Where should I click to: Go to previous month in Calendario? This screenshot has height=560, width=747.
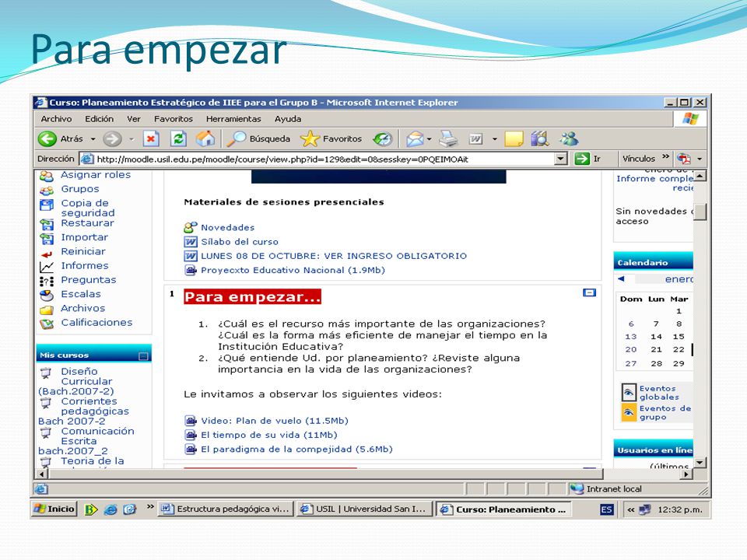pyautogui.click(x=621, y=279)
